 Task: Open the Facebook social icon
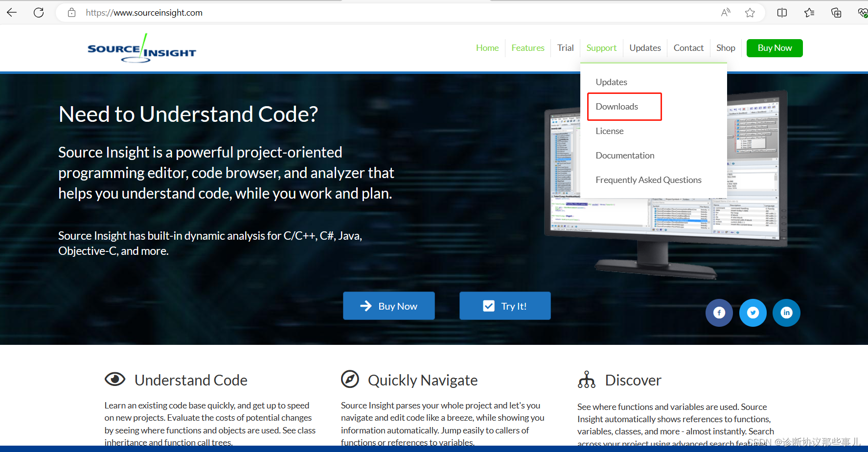click(x=719, y=313)
